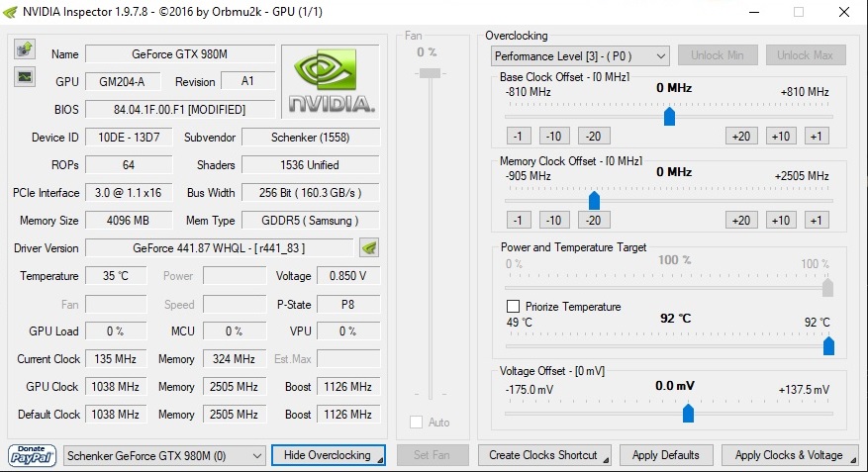Click -1 under Memory Clock Offset
Screen dimensions: 868x472
click(x=519, y=221)
